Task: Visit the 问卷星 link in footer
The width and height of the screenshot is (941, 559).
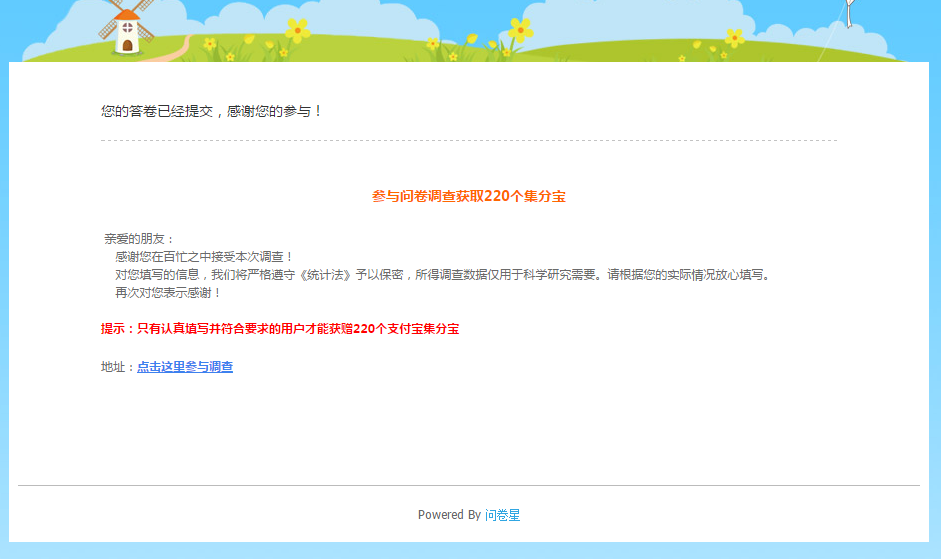Action: pos(502,515)
